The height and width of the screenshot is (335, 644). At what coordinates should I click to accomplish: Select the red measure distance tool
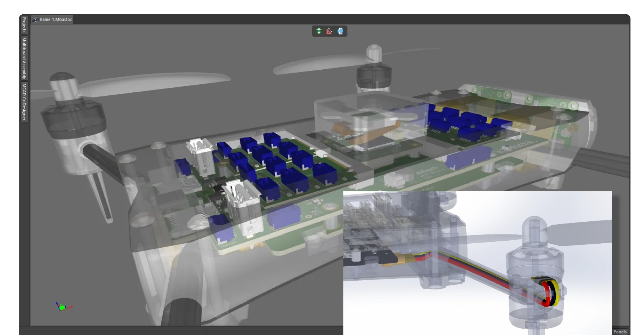329,31
